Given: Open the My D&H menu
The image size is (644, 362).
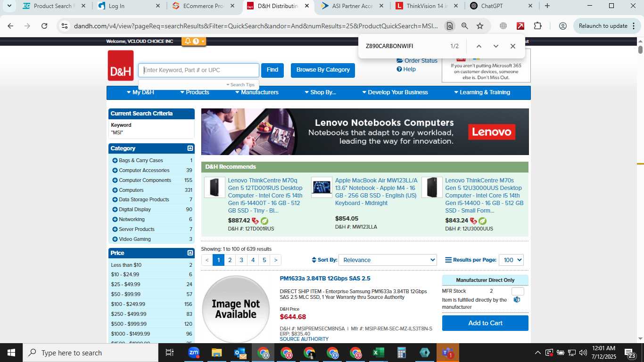Looking at the screenshot, I should tap(140, 92).
